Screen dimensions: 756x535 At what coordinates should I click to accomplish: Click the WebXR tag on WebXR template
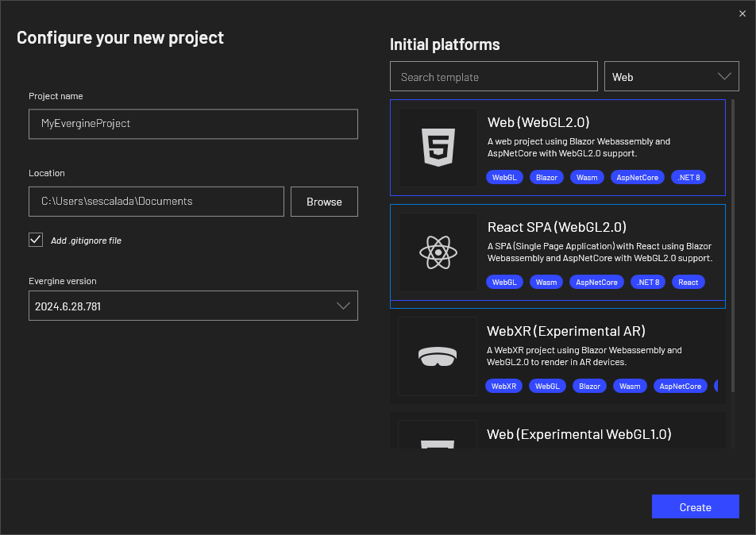(x=503, y=386)
